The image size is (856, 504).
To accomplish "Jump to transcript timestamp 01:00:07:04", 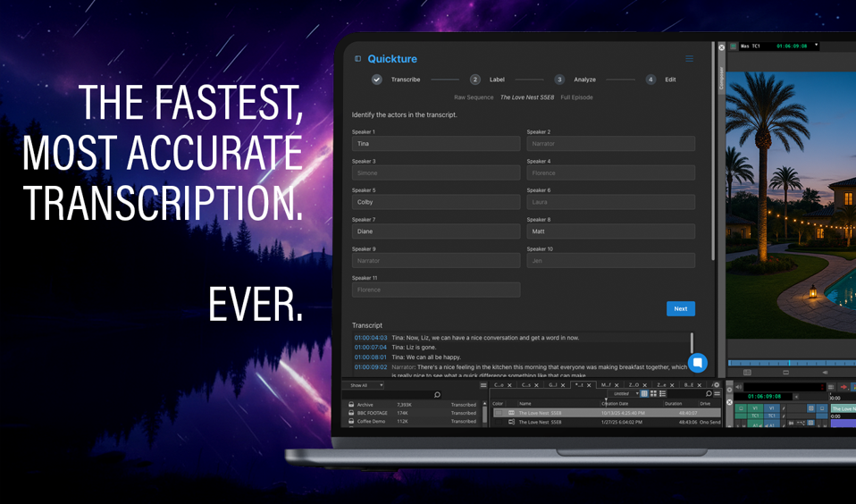I will 370,348.
